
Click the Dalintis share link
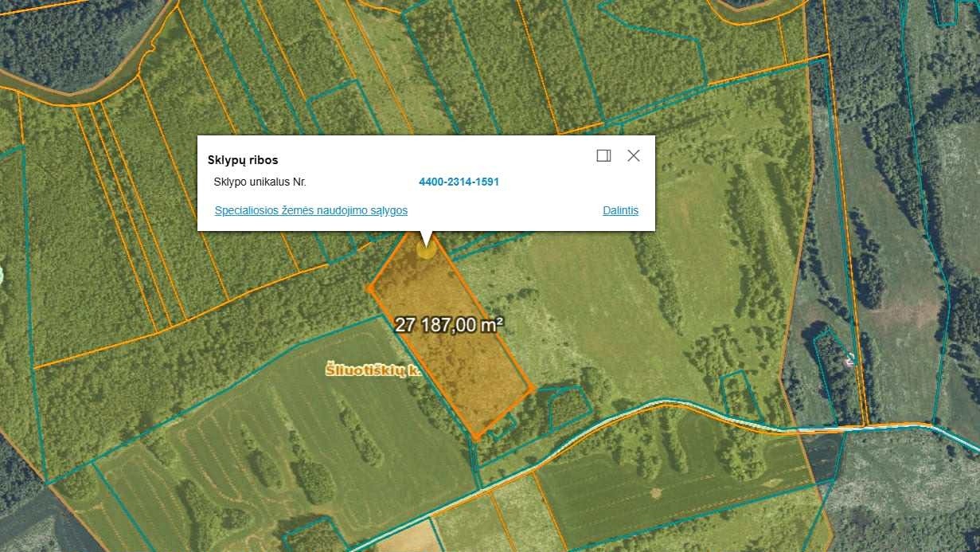[621, 210]
